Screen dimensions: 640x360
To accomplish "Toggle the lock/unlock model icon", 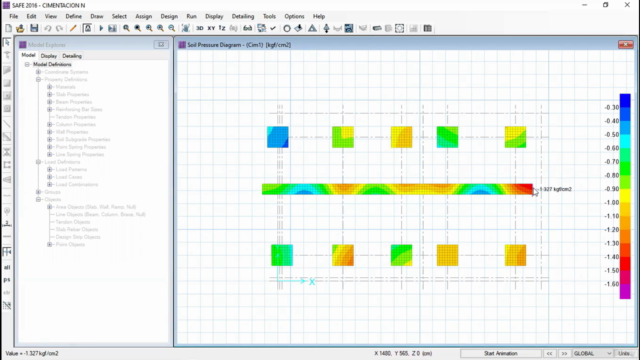I will coord(87,28).
